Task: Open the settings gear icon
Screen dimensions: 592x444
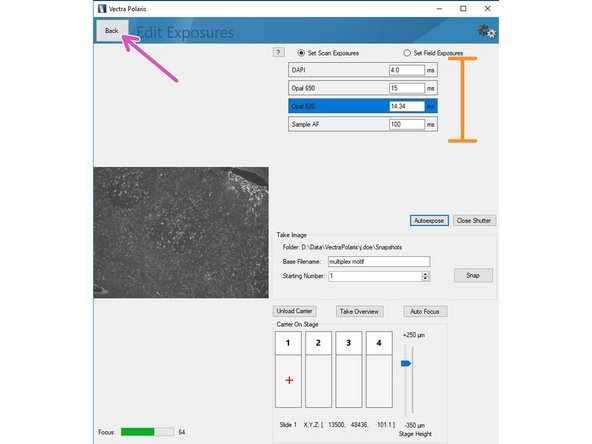Action: (486, 31)
